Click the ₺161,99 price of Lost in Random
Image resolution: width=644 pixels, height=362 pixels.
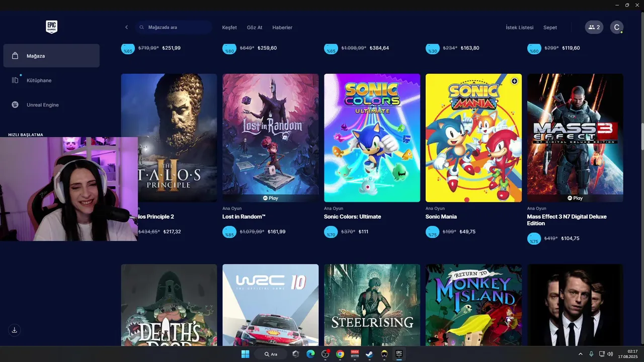click(276, 232)
